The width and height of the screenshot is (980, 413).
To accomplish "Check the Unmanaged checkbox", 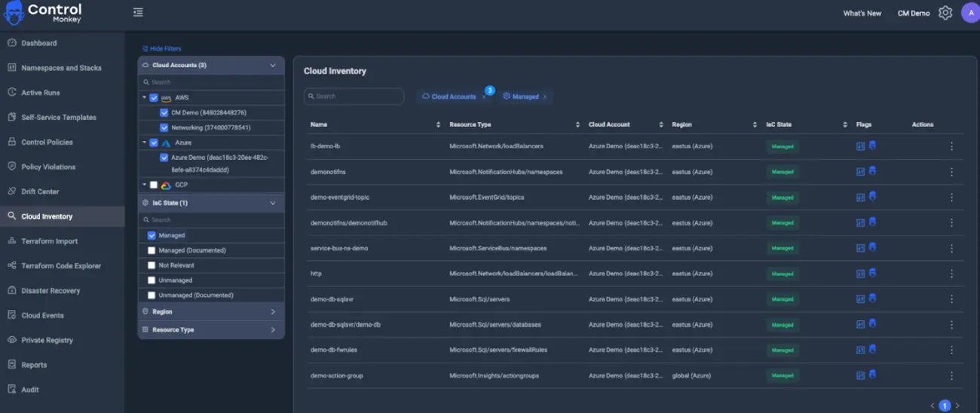I will 152,280.
